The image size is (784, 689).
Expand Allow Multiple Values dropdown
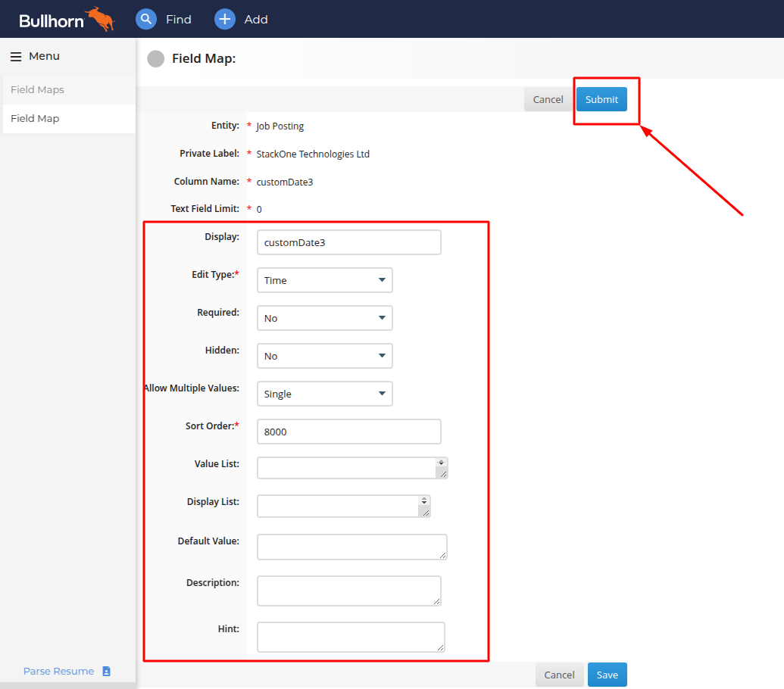click(324, 394)
